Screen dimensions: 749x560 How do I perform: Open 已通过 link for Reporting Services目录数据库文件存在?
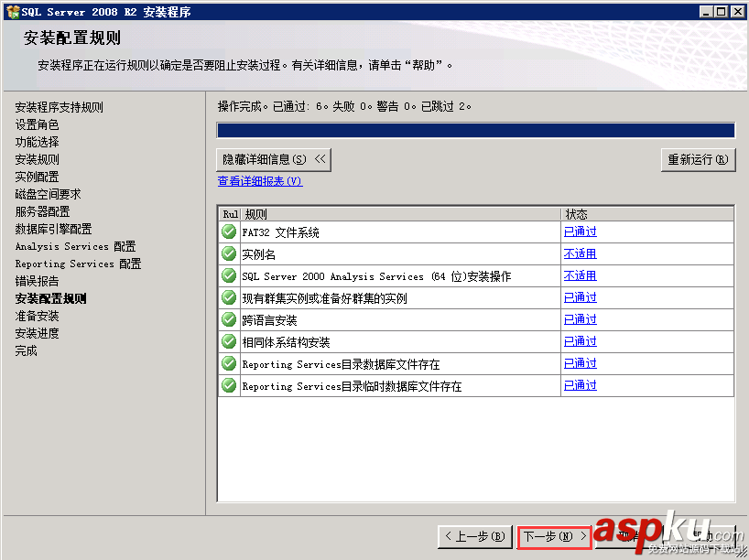580,363
